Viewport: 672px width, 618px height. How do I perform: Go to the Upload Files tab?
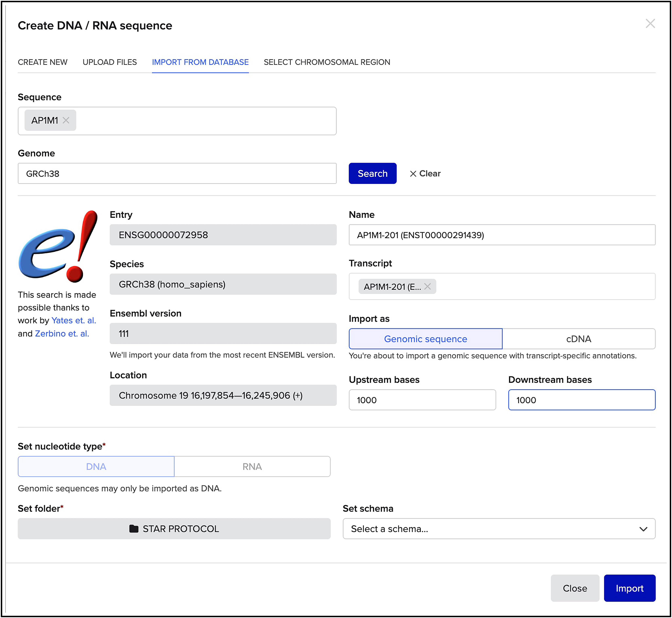click(x=109, y=62)
